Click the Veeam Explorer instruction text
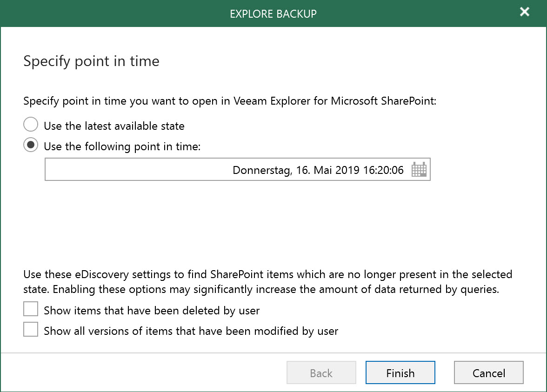This screenshot has height=392, width=547. point(230,101)
